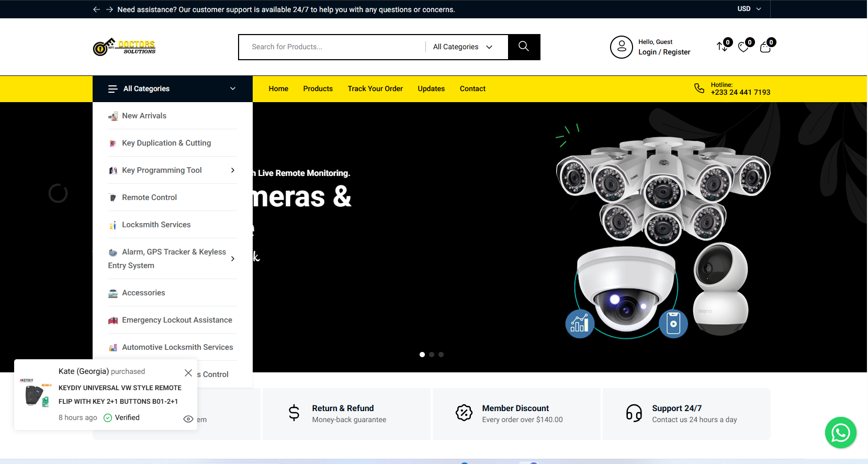Select third carousel slide dot
The image size is (868, 464).
[x=441, y=355]
